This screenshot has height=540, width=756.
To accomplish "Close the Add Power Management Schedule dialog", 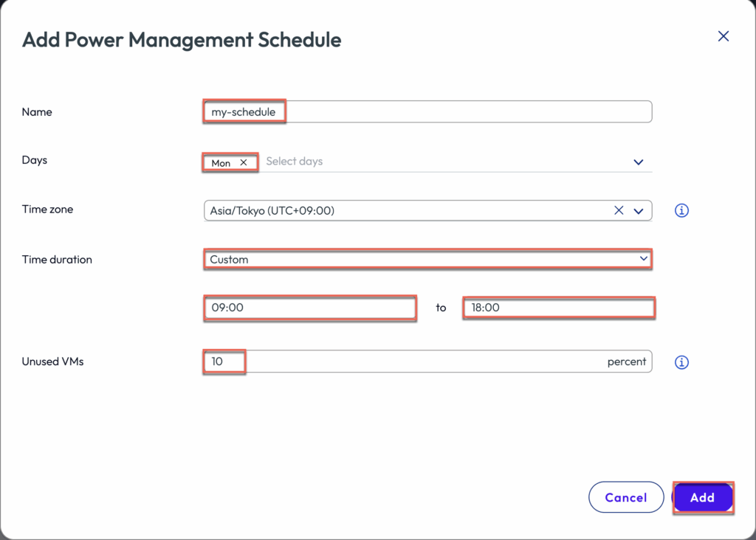I will pyautogui.click(x=723, y=36).
